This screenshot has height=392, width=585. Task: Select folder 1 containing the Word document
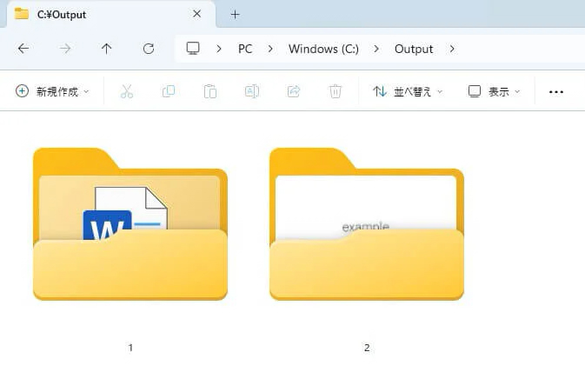(x=130, y=223)
